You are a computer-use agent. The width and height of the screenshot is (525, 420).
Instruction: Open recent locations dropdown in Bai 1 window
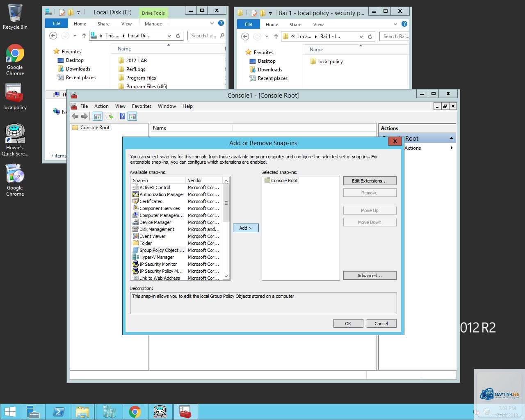click(x=267, y=37)
